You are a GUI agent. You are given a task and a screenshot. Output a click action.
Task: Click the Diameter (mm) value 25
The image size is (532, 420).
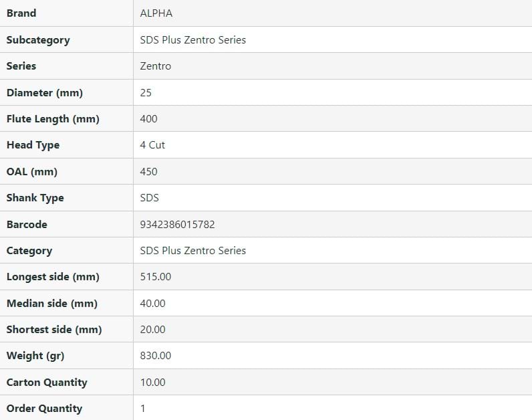click(x=146, y=93)
